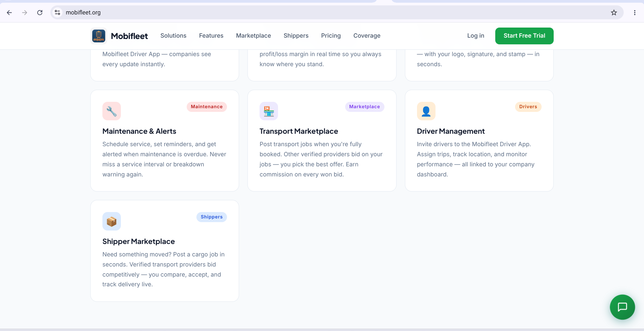Click the orange Drivers tag badge

[x=528, y=107]
